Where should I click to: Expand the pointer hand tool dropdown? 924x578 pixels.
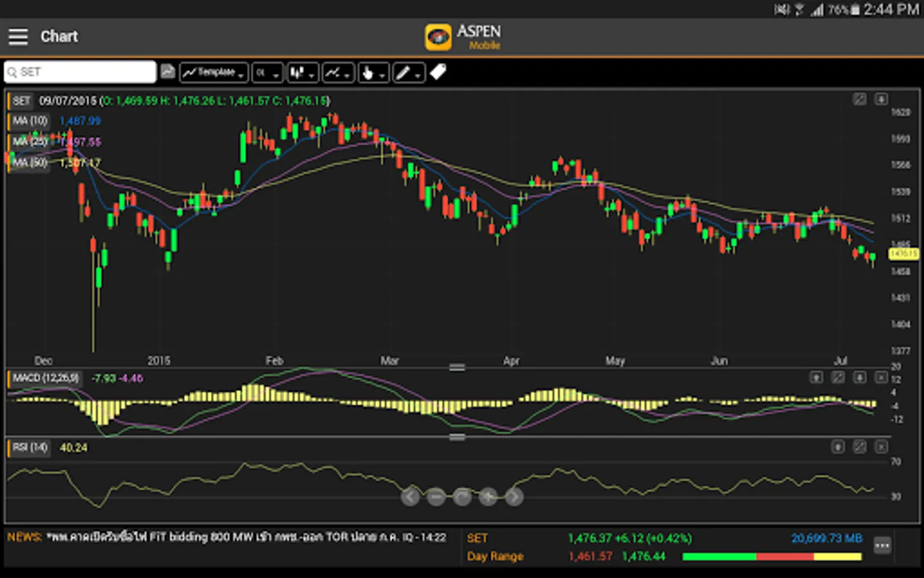tap(373, 73)
